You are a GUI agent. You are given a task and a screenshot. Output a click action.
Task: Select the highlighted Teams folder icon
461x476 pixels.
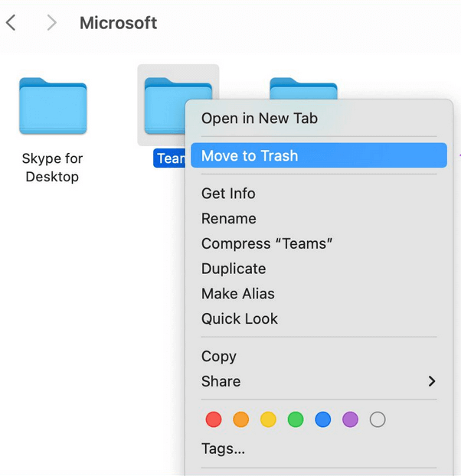(165, 106)
